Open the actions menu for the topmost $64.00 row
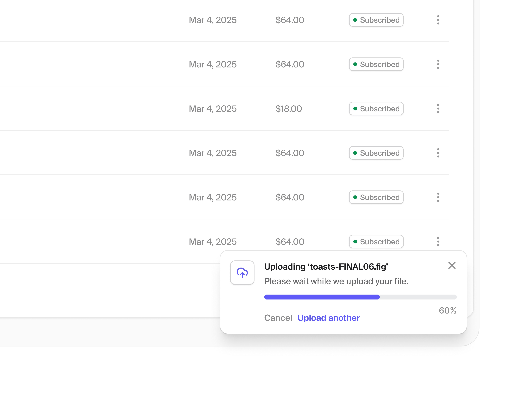This screenshot has width=532, height=399. pos(438,20)
